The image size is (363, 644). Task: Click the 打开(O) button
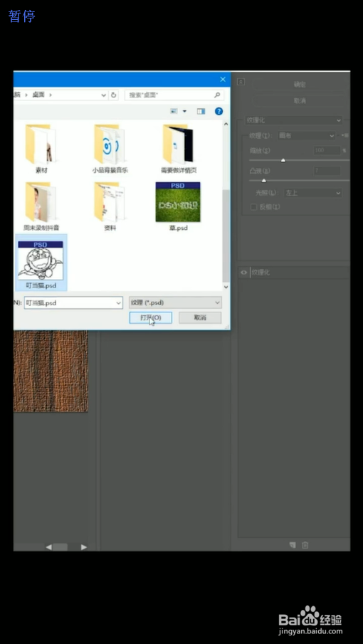[151, 317]
